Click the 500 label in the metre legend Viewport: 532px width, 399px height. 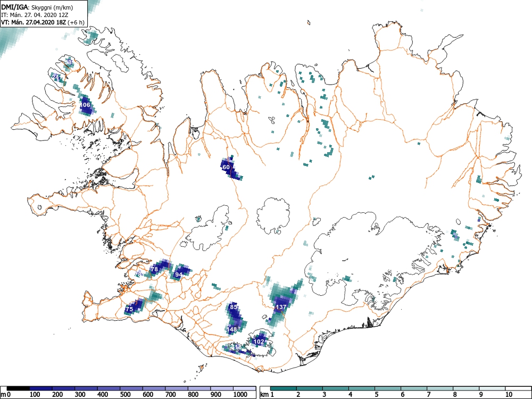[126, 395]
